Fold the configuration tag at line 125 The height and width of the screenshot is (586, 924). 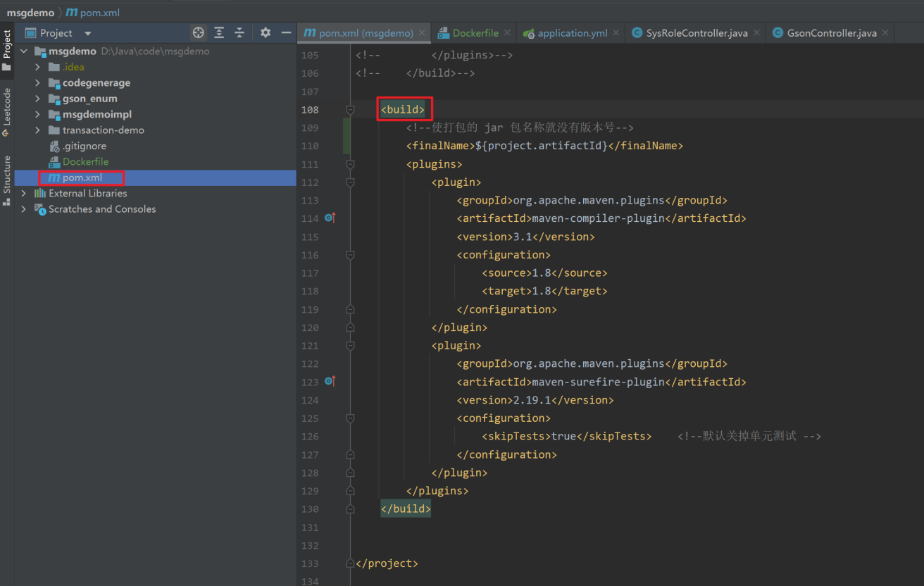point(350,418)
